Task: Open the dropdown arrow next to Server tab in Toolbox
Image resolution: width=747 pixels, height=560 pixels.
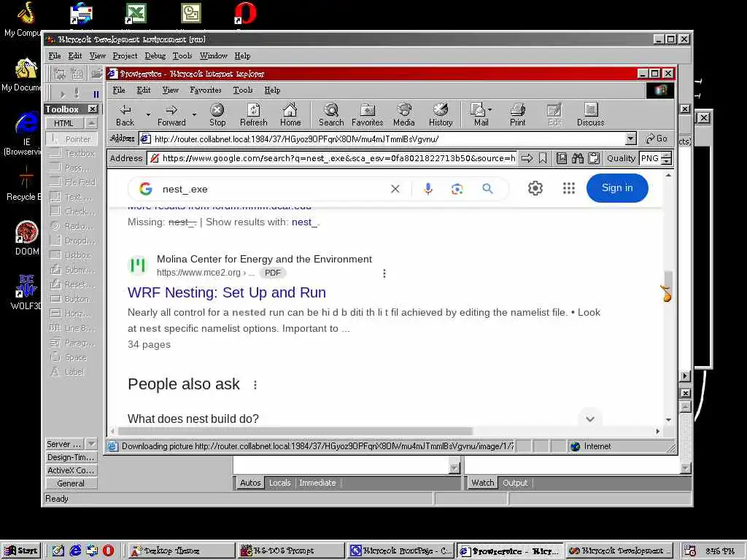Action: coord(91,444)
